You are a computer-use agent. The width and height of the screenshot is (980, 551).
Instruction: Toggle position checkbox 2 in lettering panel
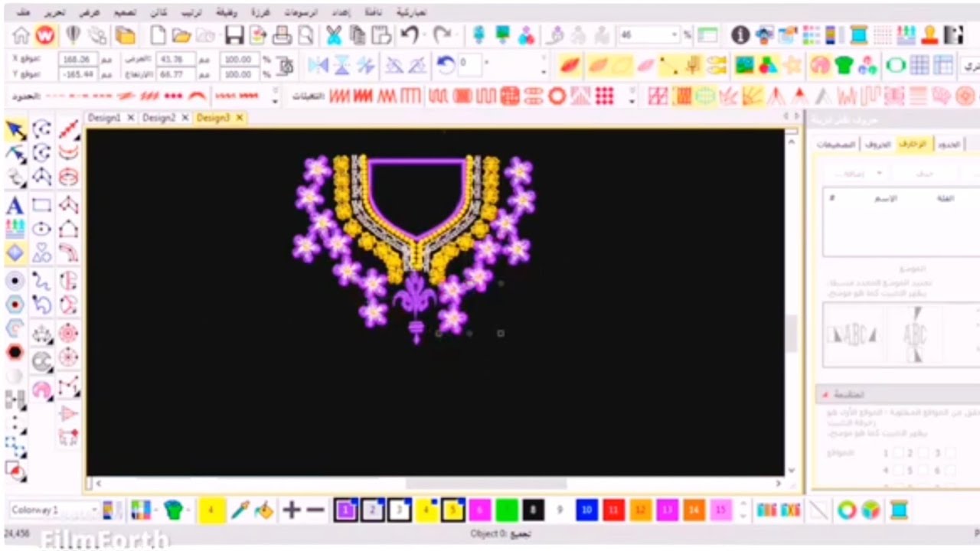pyautogui.click(x=924, y=453)
